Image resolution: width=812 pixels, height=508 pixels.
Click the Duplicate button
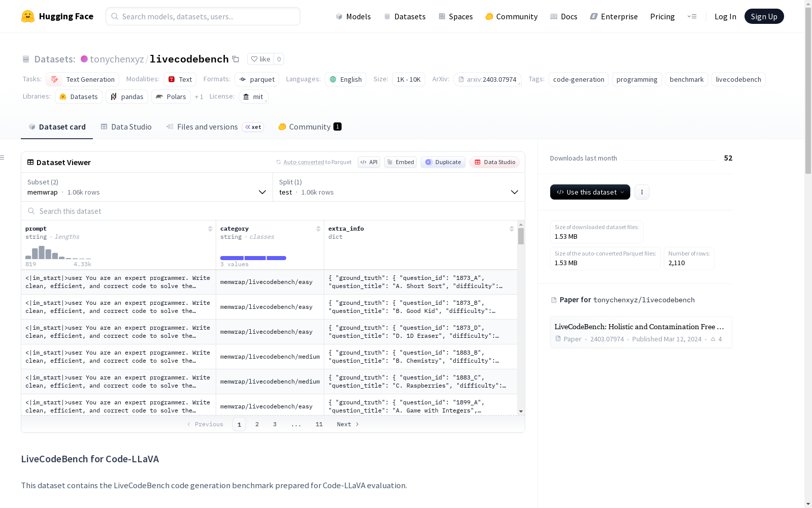(443, 162)
